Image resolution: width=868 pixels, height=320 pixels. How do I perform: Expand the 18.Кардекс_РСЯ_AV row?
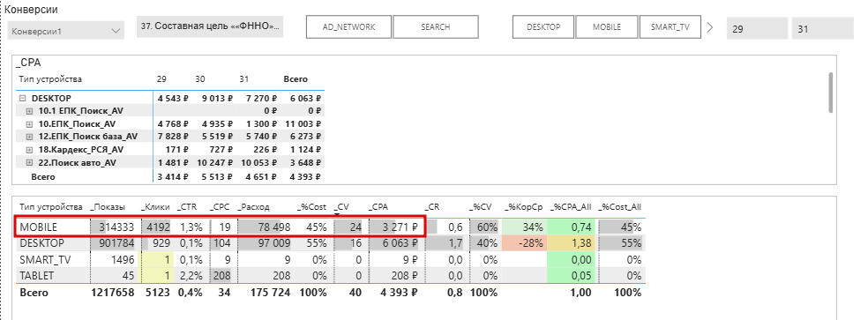[x=30, y=150]
